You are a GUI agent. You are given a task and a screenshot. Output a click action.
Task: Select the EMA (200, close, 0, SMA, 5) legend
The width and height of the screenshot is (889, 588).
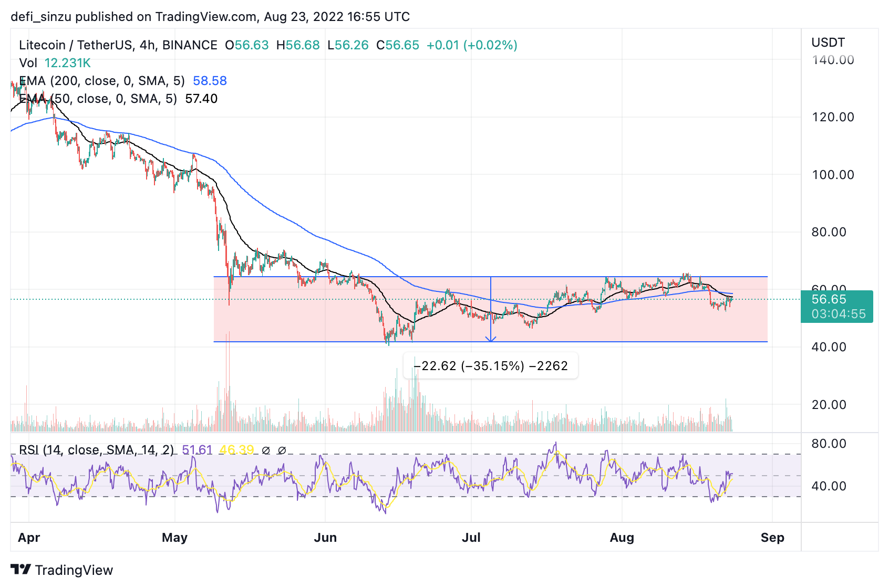tap(123, 81)
